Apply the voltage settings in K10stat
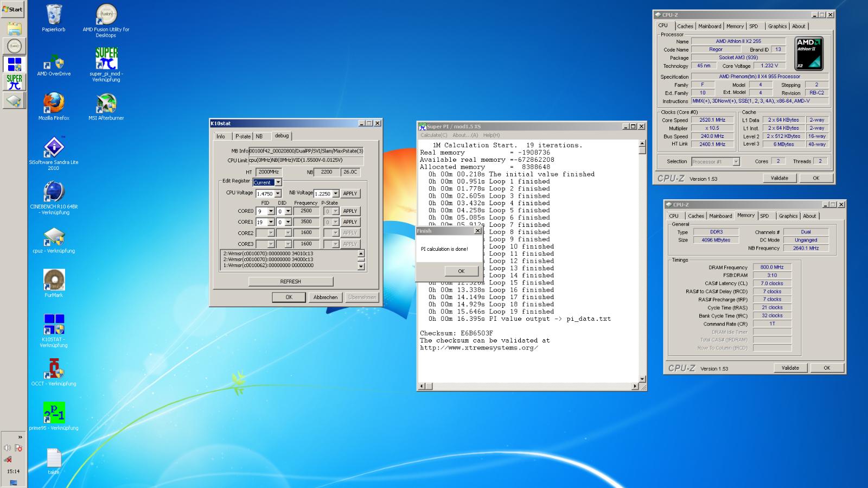 [x=350, y=193]
